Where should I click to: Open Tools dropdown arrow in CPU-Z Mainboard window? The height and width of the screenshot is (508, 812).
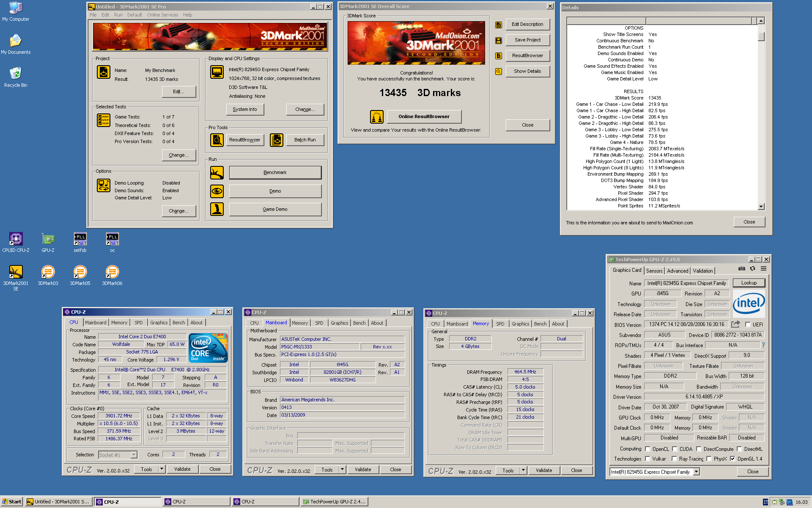[x=342, y=469]
